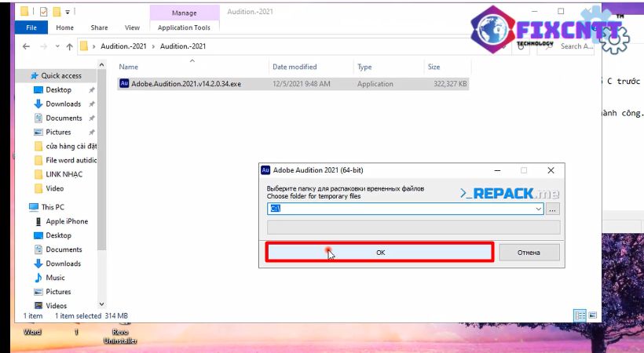The image size is (644, 353).
Task: Click the Отмена cancel button
Action: tap(529, 253)
